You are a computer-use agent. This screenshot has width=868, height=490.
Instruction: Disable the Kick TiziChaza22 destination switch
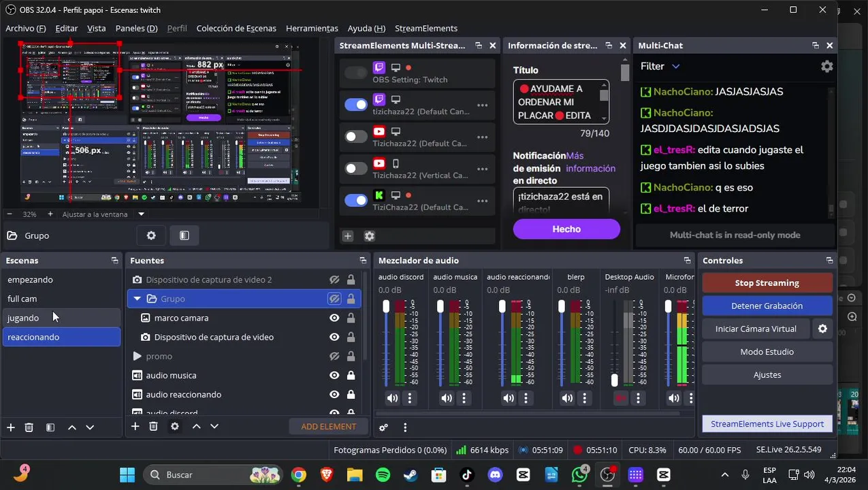click(355, 200)
